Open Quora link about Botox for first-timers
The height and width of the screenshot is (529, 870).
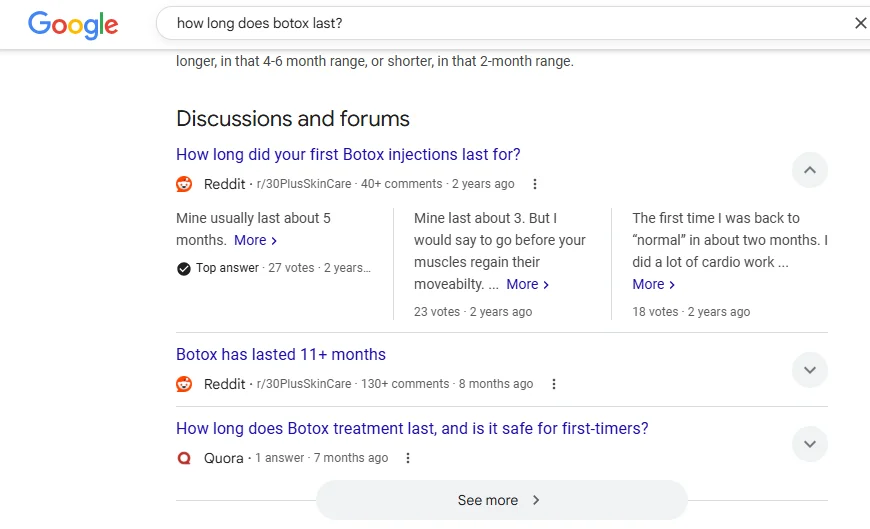(412, 429)
